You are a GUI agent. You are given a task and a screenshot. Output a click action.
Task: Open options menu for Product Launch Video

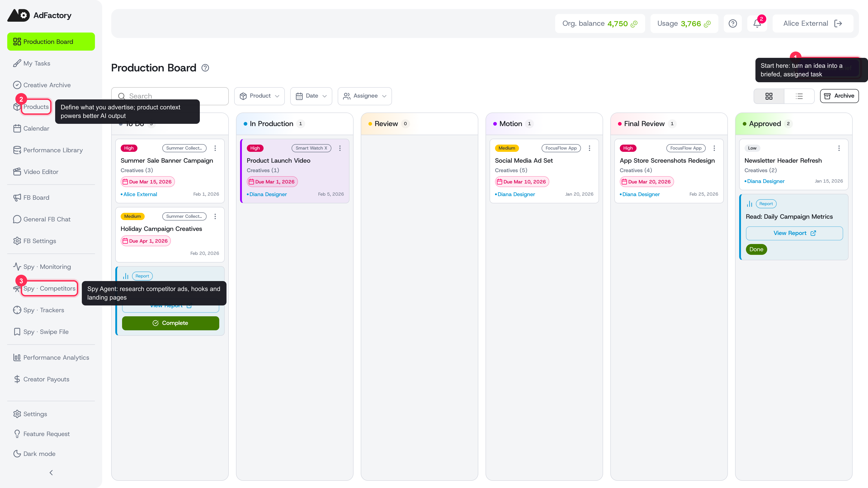tap(340, 148)
